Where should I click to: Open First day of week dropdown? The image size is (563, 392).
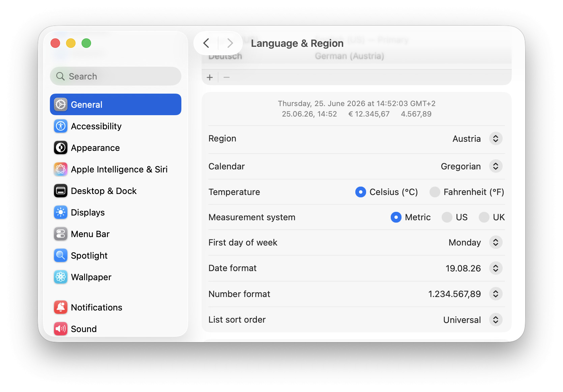pyautogui.click(x=496, y=242)
